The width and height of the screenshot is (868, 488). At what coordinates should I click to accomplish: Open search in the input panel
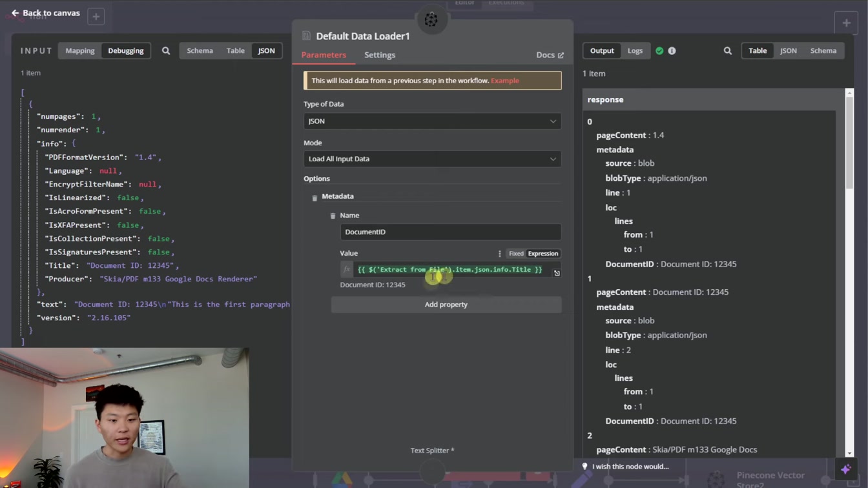coord(166,50)
